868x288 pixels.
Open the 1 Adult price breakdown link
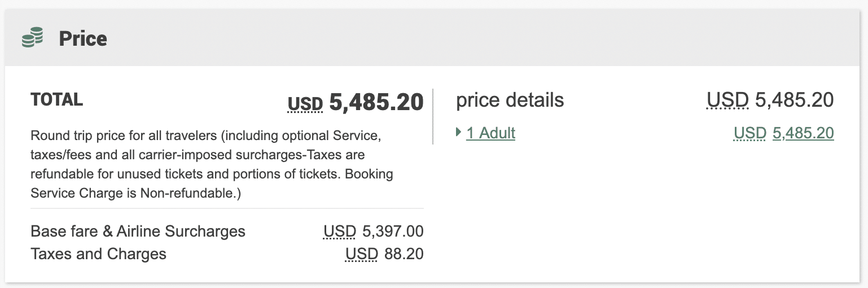(x=490, y=133)
